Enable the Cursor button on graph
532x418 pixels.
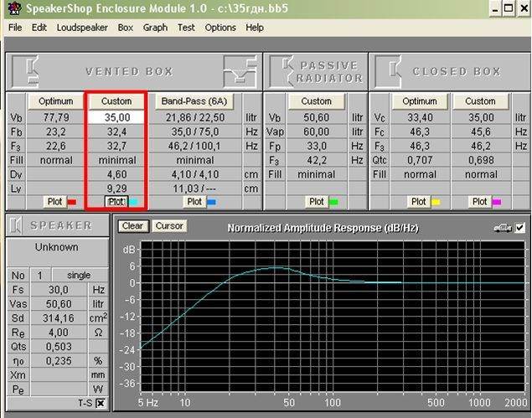[x=169, y=226]
